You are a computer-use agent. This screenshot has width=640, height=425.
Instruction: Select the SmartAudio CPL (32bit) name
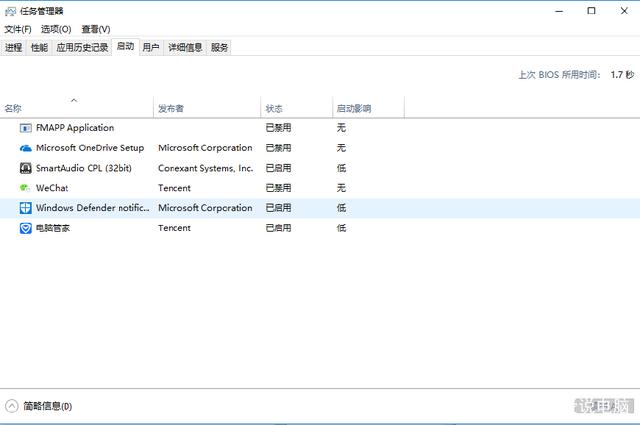pos(84,168)
